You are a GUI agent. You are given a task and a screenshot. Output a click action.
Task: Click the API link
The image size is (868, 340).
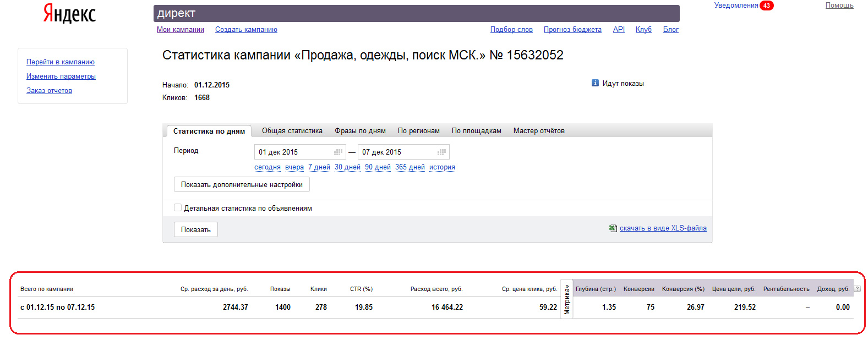point(619,30)
